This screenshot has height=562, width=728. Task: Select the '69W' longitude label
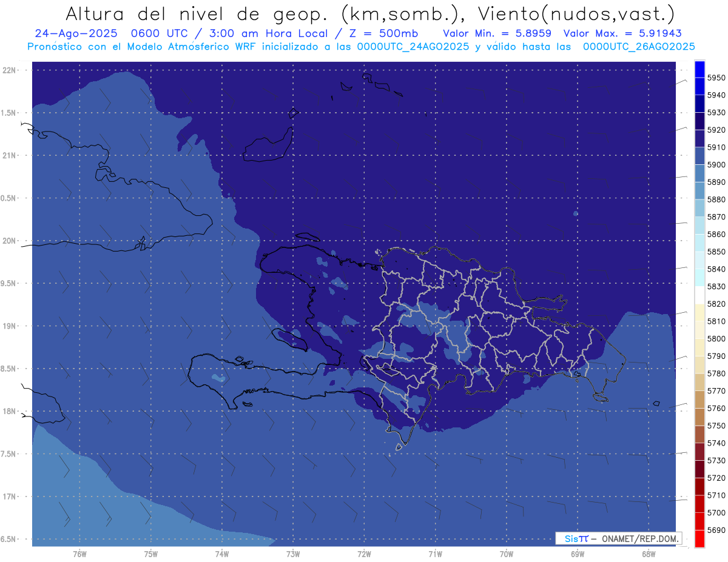pos(578,554)
